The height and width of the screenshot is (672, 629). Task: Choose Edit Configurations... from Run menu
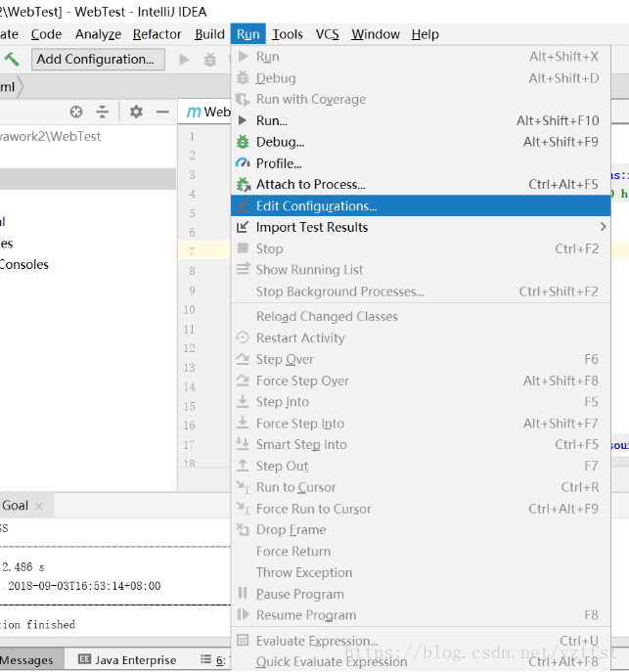pyautogui.click(x=421, y=205)
